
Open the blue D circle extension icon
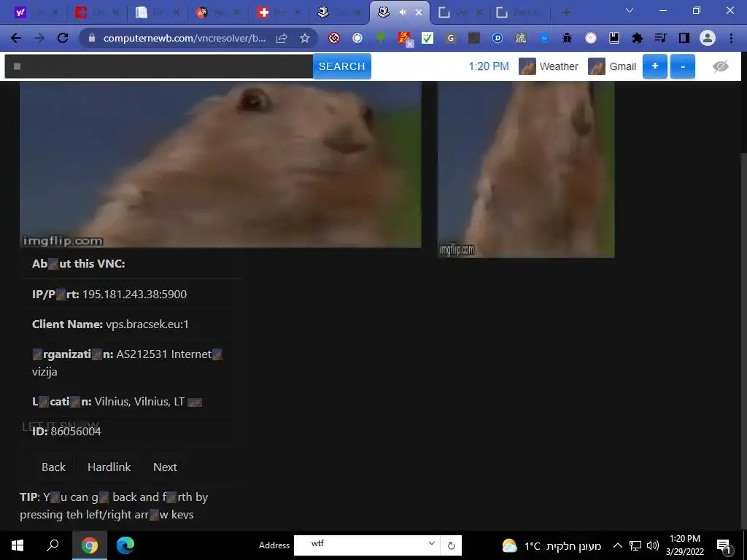click(x=498, y=38)
